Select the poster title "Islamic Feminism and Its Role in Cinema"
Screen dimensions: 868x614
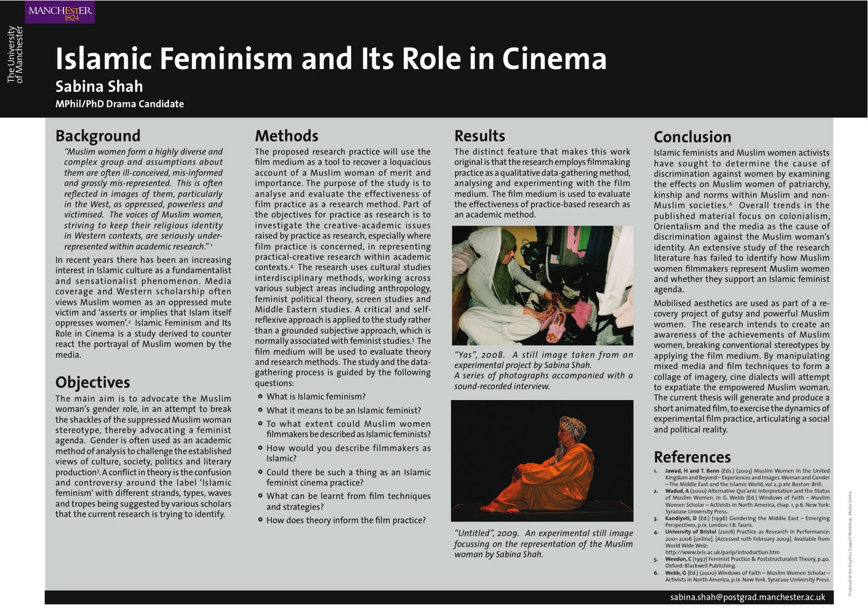coord(331,59)
